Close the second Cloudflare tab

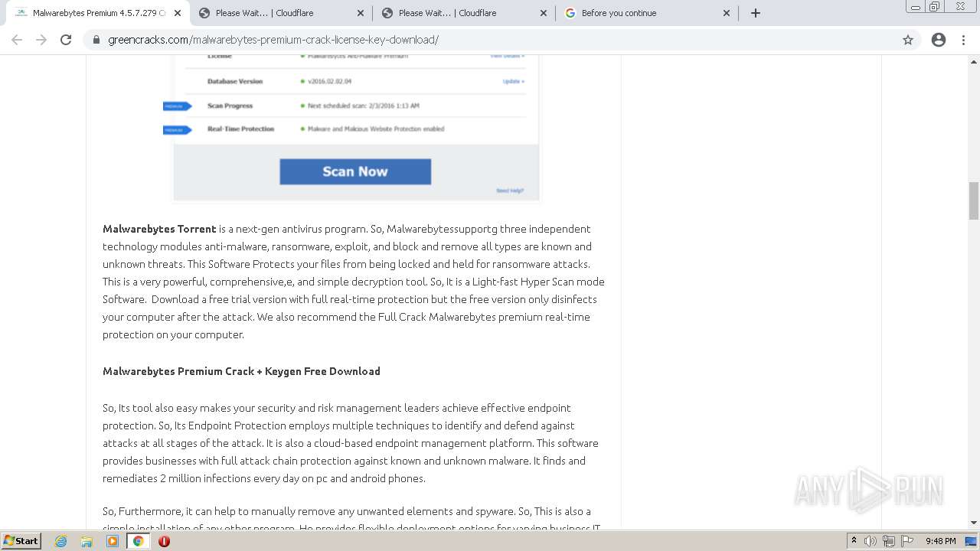tap(544, 13)
